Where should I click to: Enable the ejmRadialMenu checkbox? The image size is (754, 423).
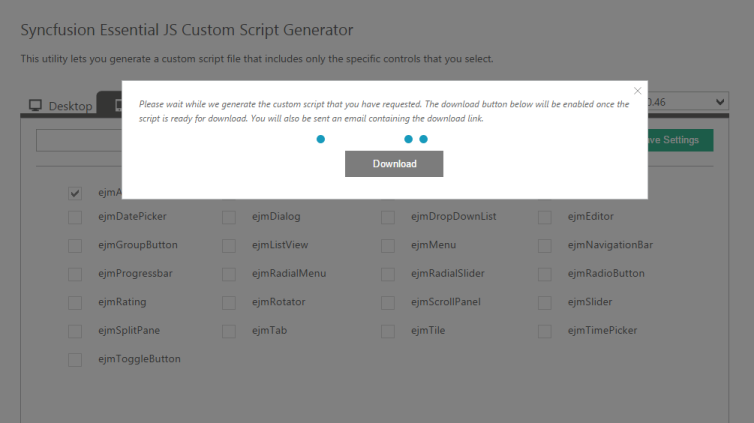(229, 274)
